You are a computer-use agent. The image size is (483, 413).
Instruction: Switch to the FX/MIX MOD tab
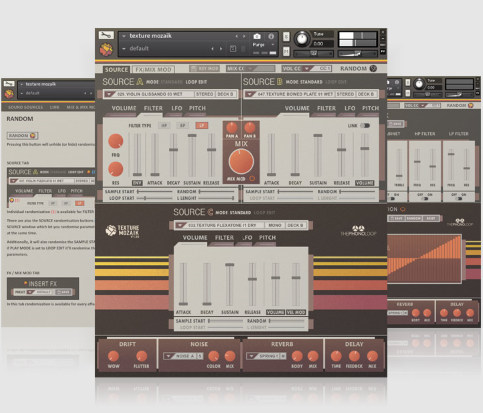point(153,69)
